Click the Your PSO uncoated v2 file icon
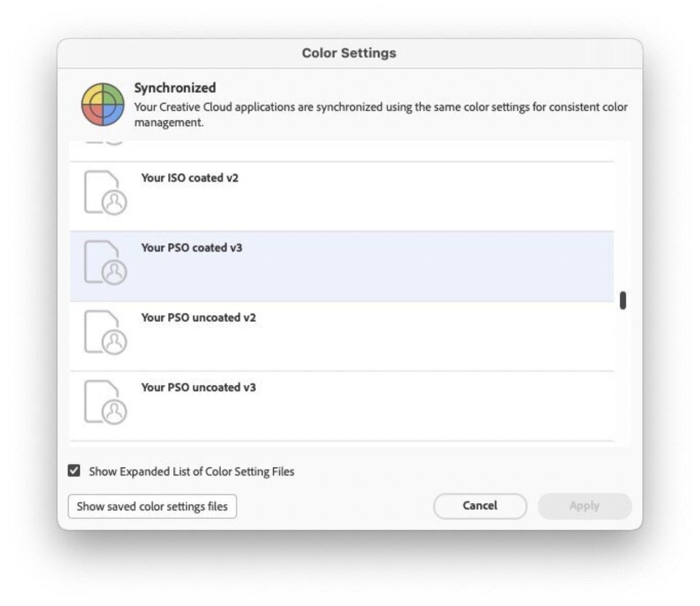Screen dimensions: 700x606 click(105, 333)
